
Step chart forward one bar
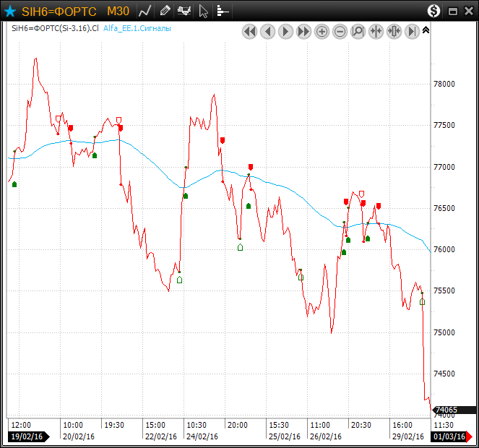pos(285,31)
